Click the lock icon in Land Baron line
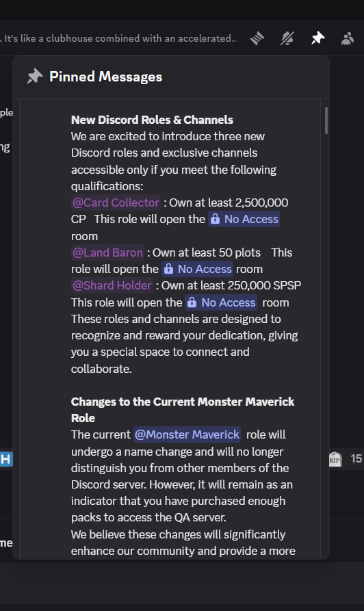The image size is (364, 611). tap(168, 269)
